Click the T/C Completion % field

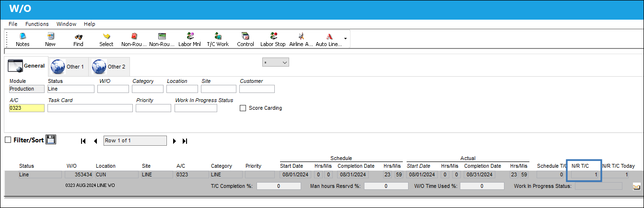278,186
